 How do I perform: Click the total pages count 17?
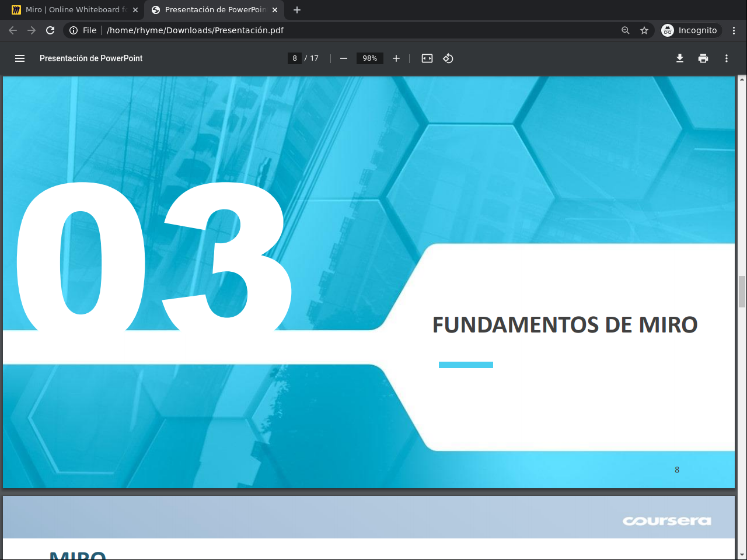pos(314,58)
